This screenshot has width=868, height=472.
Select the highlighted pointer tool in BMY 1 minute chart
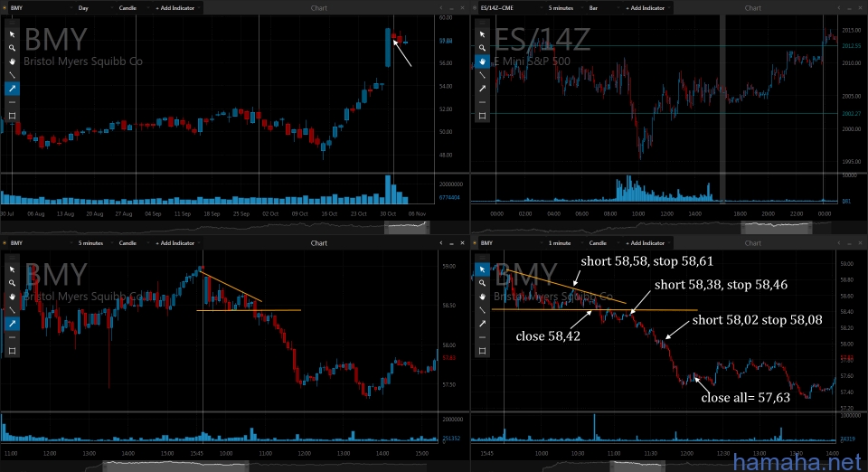[482, 269]
